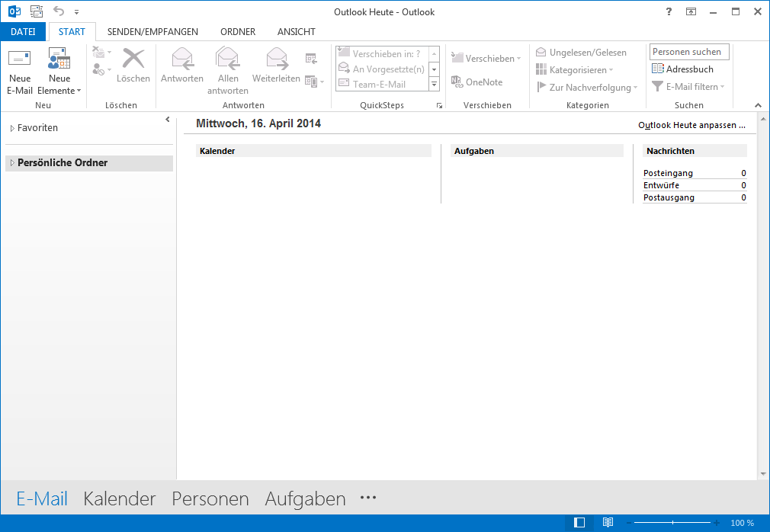The image size is (770, 532).
Task: Select An Vorgesetzte(n) quick step
Action: pos(381,69)
